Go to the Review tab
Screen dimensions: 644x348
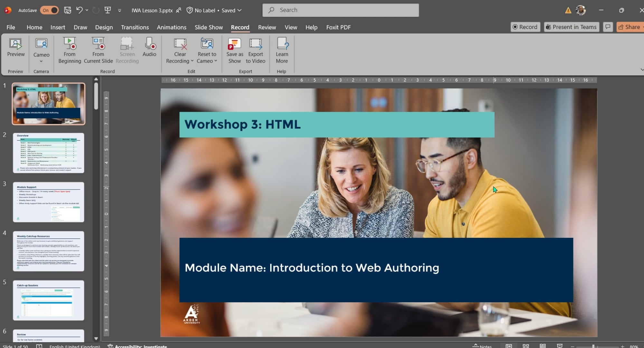(267, 27)
